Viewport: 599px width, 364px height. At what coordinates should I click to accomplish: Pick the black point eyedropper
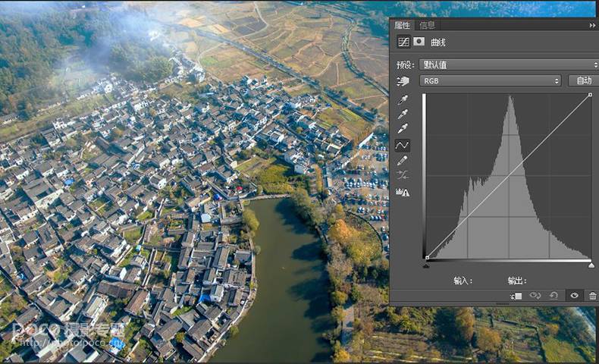pos(403,99)
